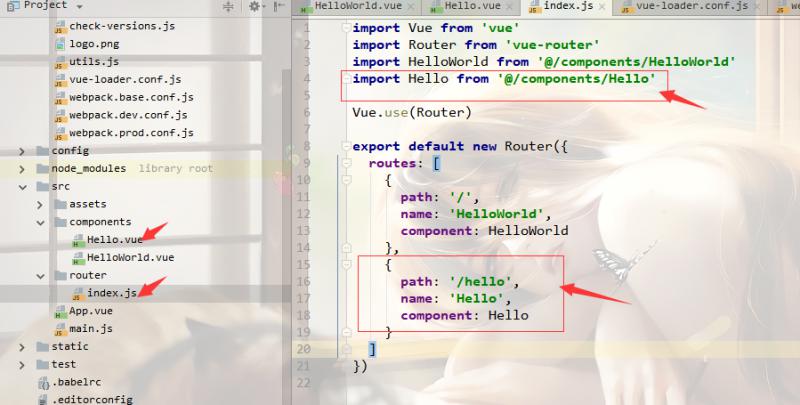Click the config folder icon
Viewport: 800px width, 405px height.
pyautogui.click(x=43, y=151)
